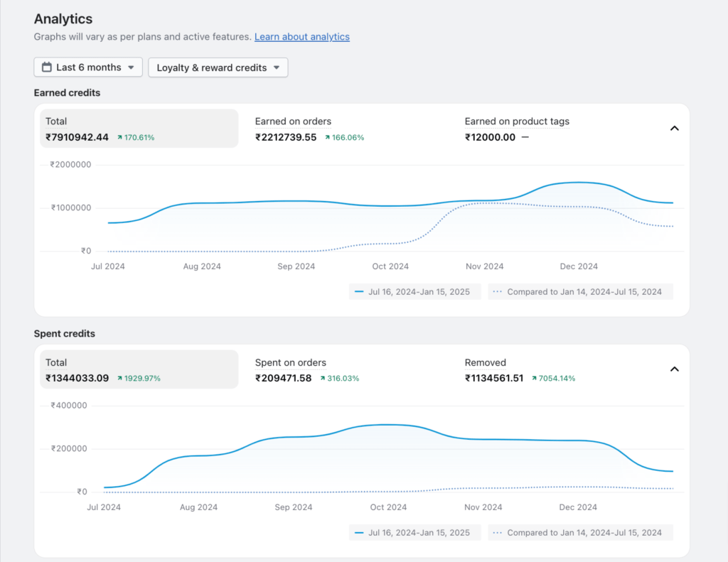Image resolution: width=728 pixels, height=562 pixels.
Task: Click the ₹2212739.55 earned on orders value
Action: (x=286, y=137)
